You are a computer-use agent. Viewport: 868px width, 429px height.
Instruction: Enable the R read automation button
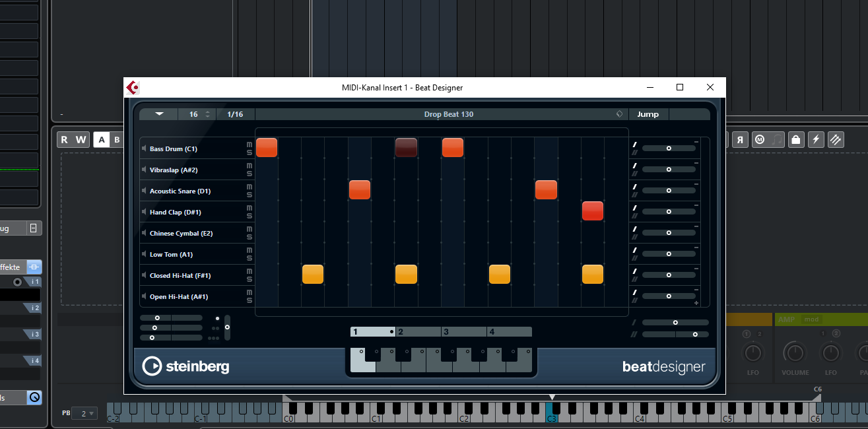point(64,139)
